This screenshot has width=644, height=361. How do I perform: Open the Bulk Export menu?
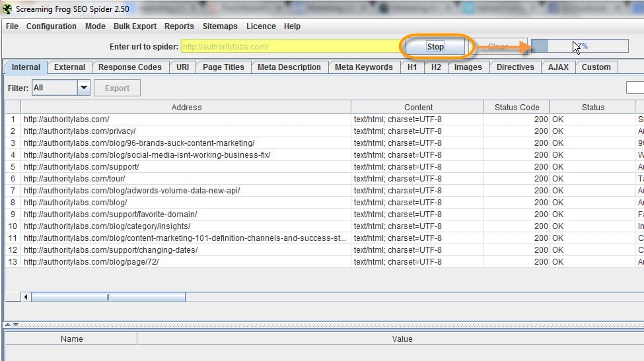click(135, 26)
